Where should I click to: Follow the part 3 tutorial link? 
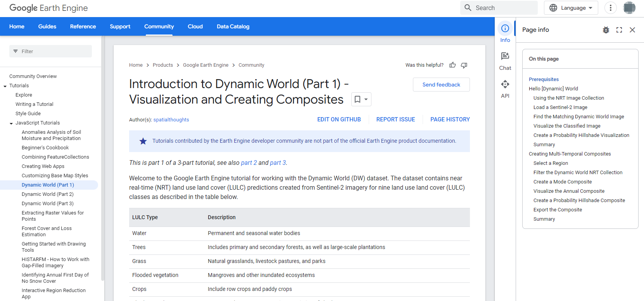[x=278, y=163]
